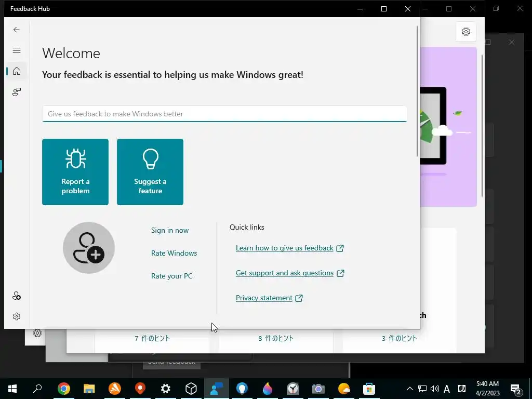Click Sign in now

pyautogui.click(x=170, y=230)
